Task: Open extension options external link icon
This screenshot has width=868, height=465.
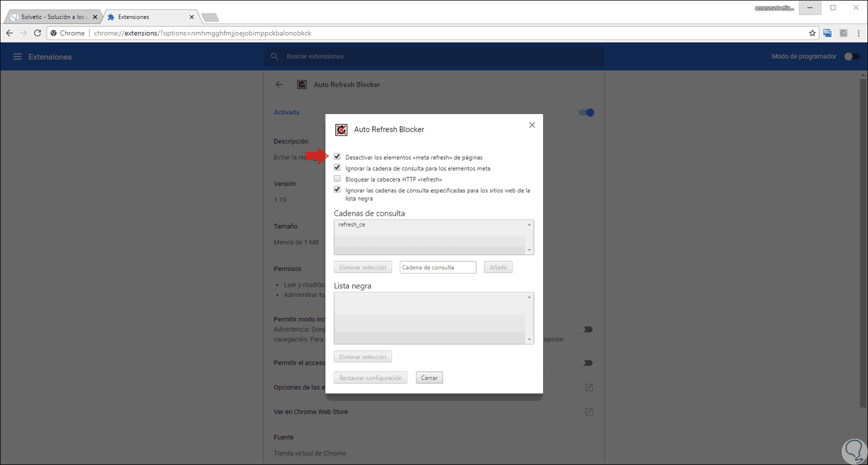Action: pyautogui.click(x=589, y=387)
